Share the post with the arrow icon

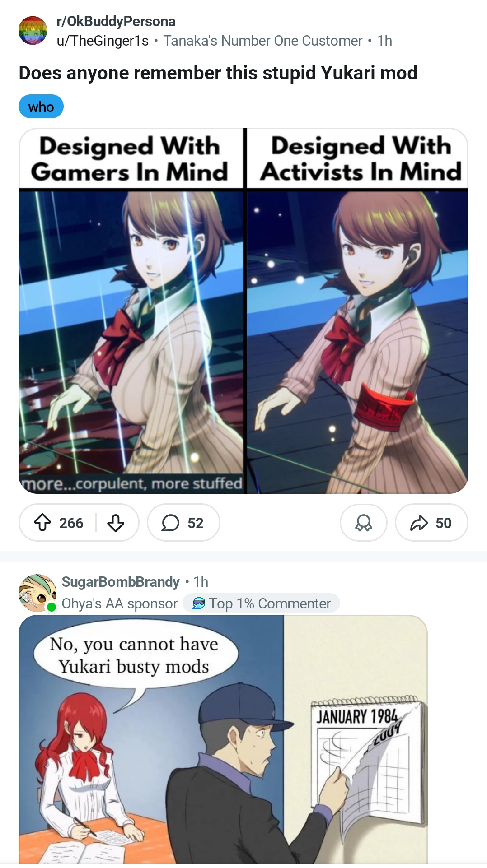pos(419,523)
